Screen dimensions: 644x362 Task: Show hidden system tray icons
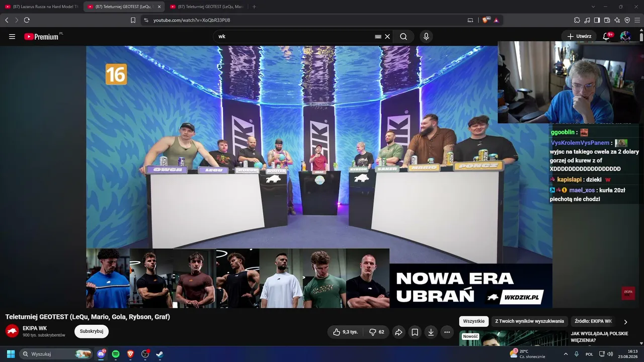point(566,354)
